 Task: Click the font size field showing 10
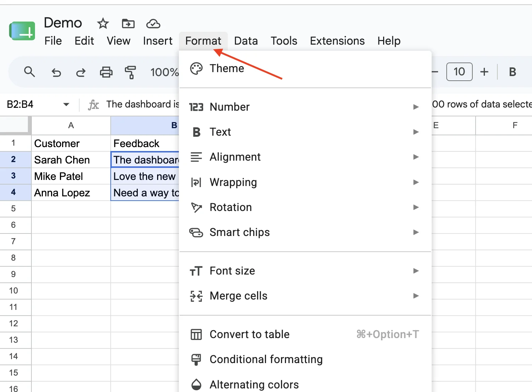pos(459,72)
